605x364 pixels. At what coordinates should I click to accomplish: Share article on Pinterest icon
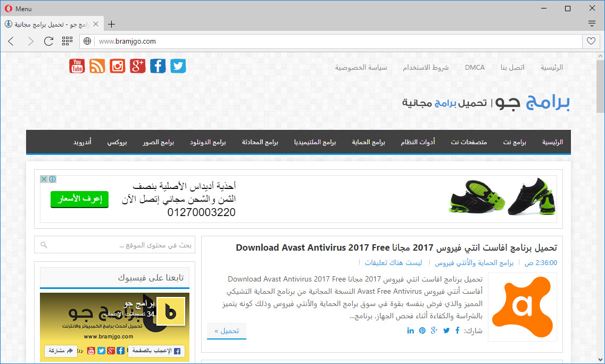coord(422,330)
